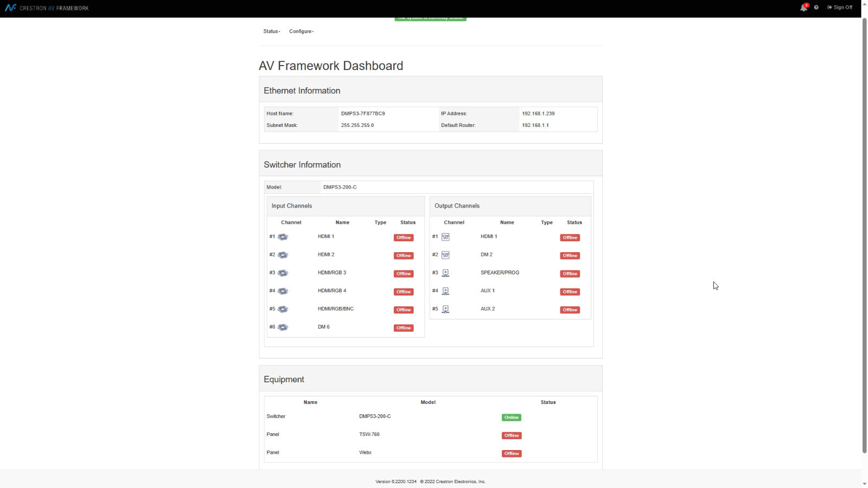The height and width of the screenshot is (488, 868).
Task: Click the help question mark icon
Action: click(x=816, y=8)
